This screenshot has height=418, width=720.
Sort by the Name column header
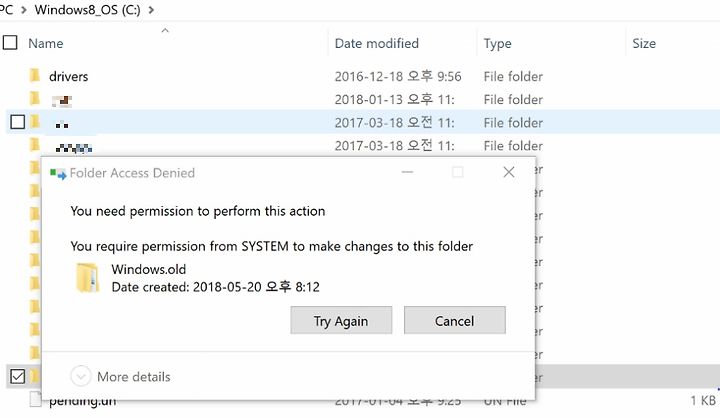[46, 43]
